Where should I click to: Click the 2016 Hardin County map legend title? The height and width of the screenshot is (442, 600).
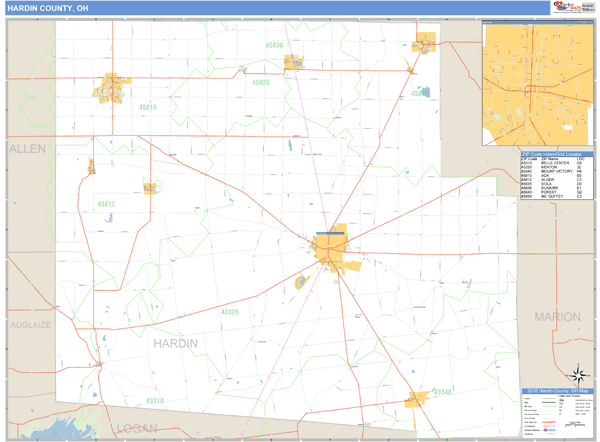(557, 390)
